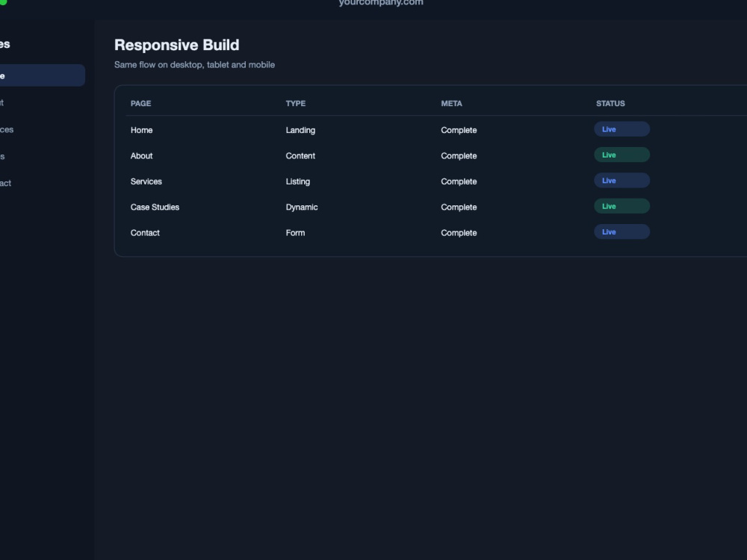The width and height of the screenshot is (747, 560).
Task: Click Complete in the About row
Action: pyautogui.click(x=459, y=156)
